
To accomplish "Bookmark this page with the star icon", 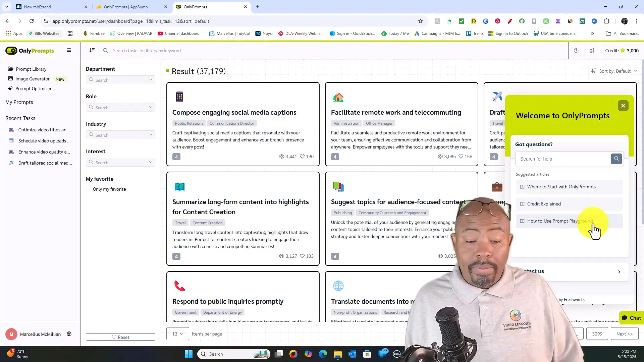I will 421,21.
